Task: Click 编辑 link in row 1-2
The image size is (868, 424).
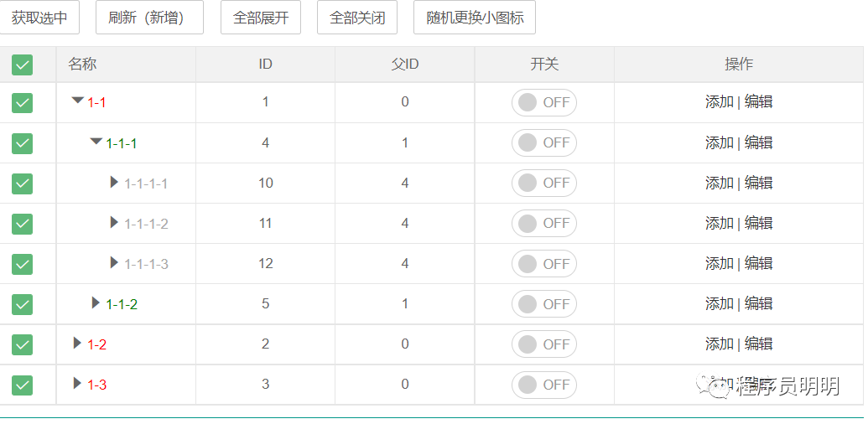Action: coord(758,344)
